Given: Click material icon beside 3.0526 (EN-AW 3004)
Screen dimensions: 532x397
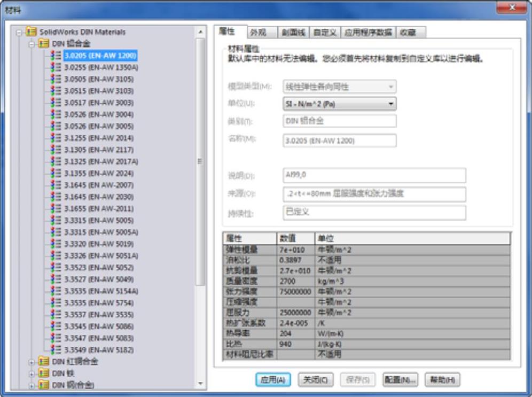Looking at the screenshot, I should pyautogui.click(x=56, y=114).
